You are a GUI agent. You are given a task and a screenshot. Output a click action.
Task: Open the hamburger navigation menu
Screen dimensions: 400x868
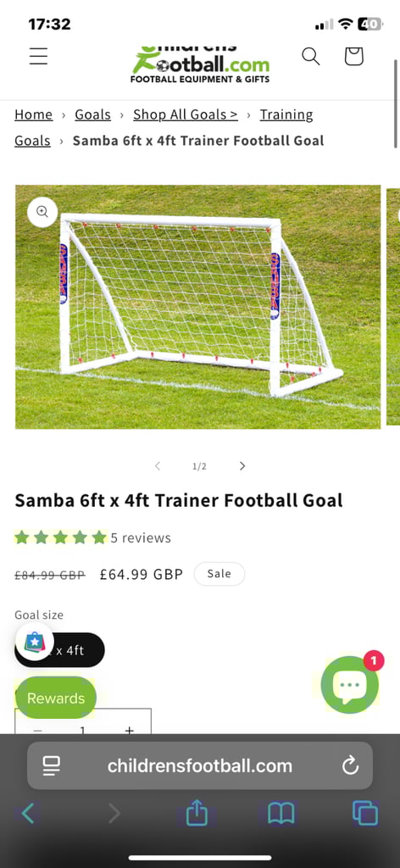tap(38, 57)
